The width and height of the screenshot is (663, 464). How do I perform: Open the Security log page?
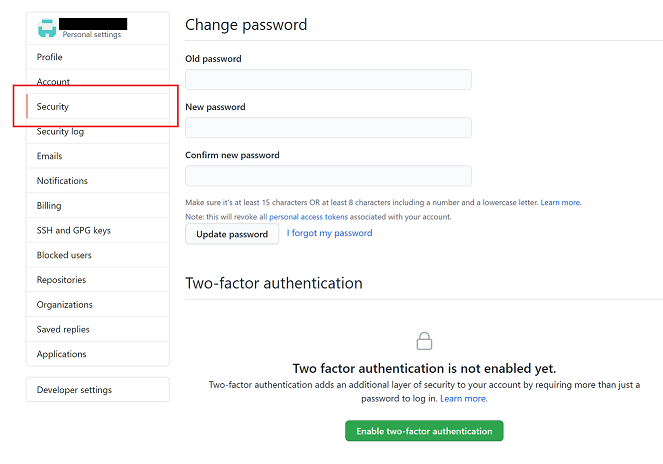point(98,132)
